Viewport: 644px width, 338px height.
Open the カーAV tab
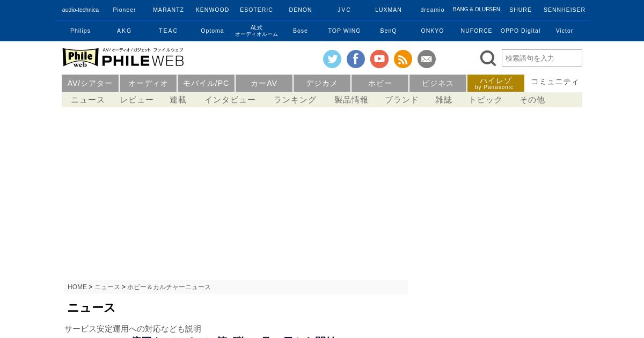[264, 83]
